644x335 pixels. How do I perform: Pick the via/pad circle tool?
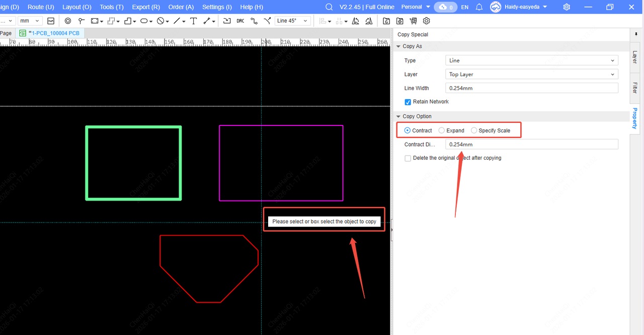click(68, 21)
